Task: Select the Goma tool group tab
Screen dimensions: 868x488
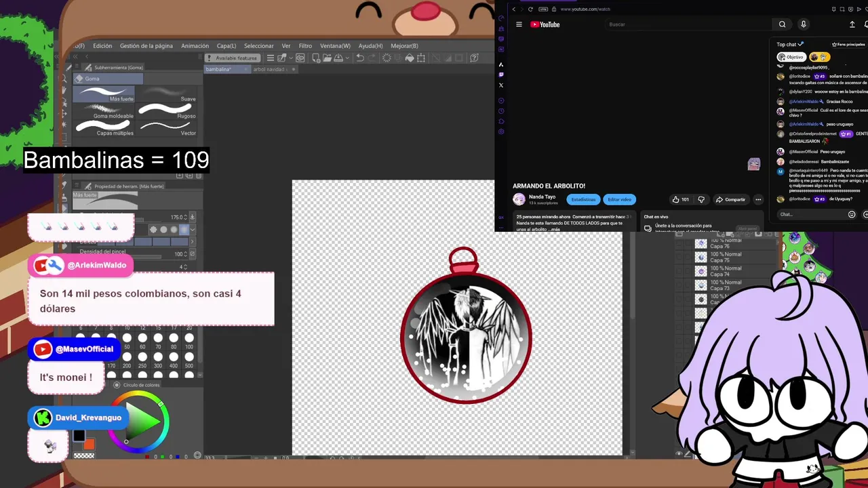Action: coord(108,79)
